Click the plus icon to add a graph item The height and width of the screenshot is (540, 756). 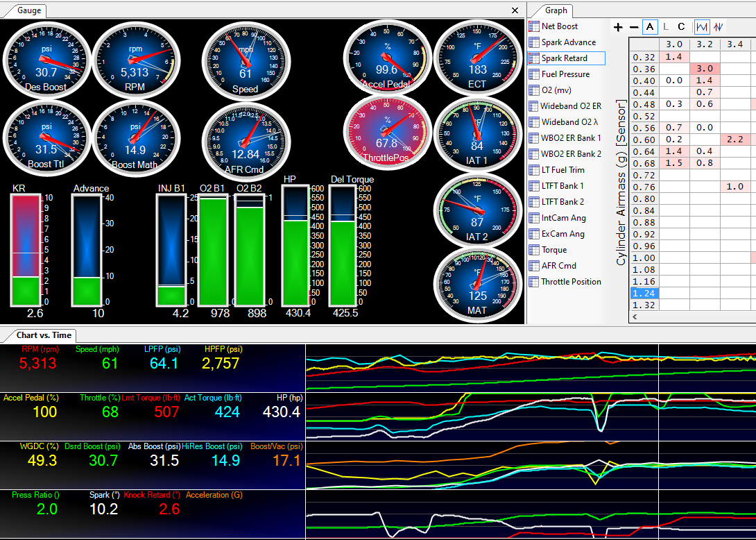pos(617,27)
